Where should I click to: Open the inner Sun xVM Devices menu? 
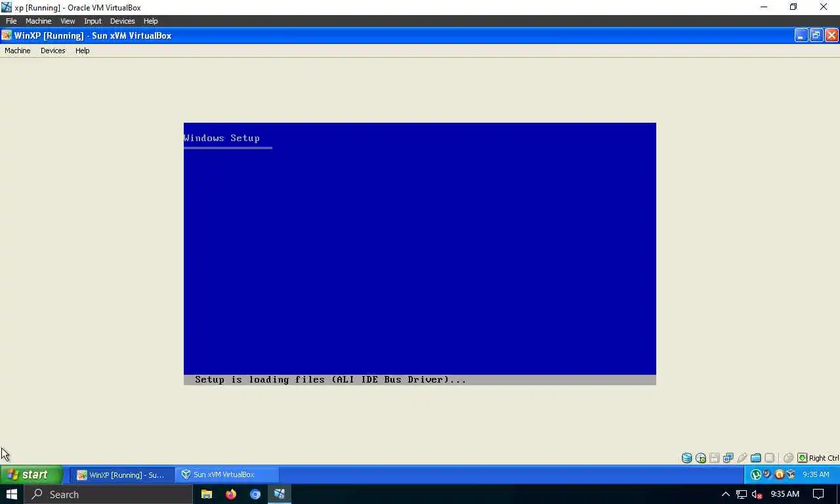pyautogui.click(x=52, y=51)
